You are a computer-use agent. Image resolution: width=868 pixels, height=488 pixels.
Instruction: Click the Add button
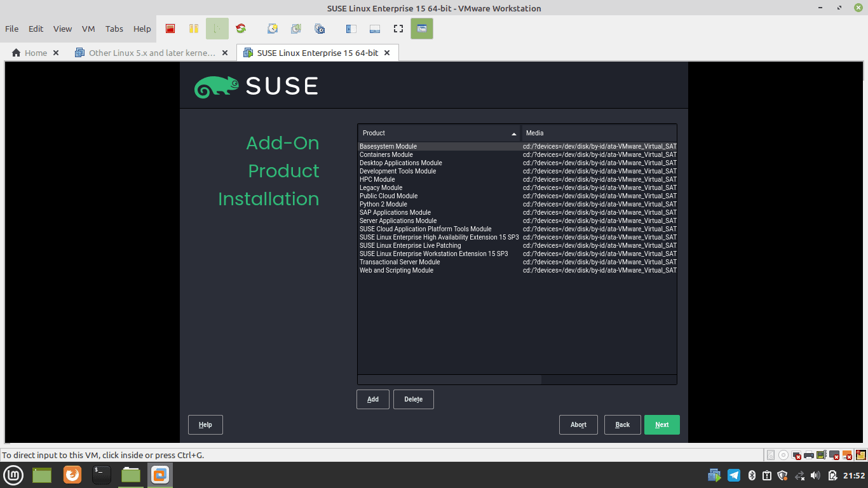click(x=373, y=399)
